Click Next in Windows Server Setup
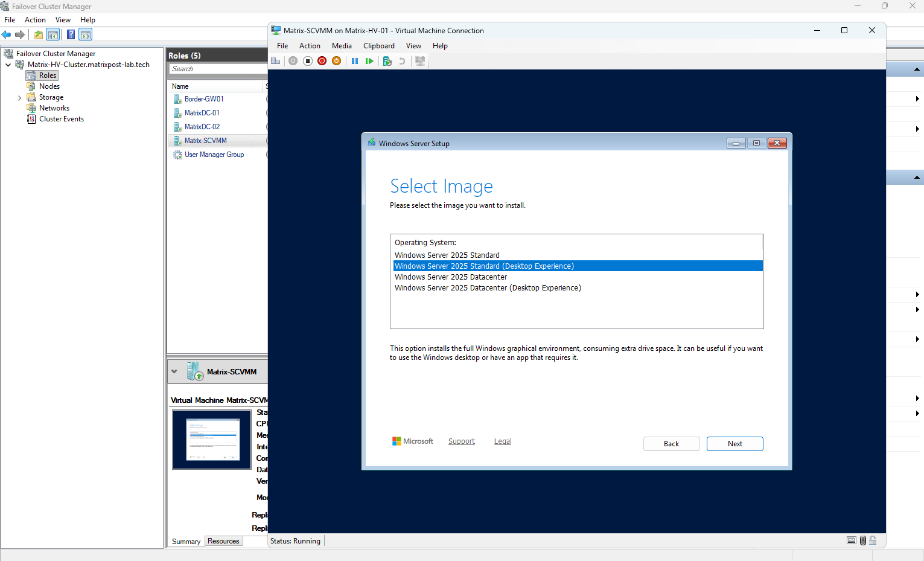Screen dimensions: 924x561 735,444
